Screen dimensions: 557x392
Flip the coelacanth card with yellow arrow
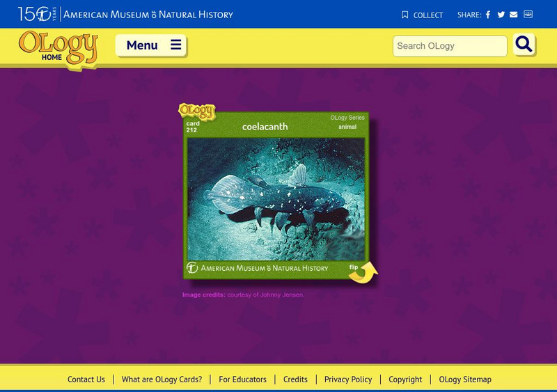pyautogui.click(x=363, y=273)
